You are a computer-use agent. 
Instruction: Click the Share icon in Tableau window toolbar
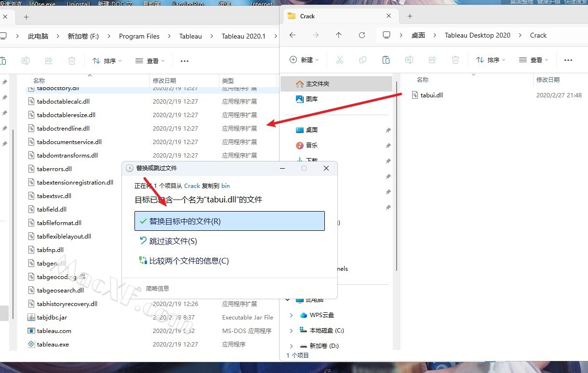coord(49,61)
